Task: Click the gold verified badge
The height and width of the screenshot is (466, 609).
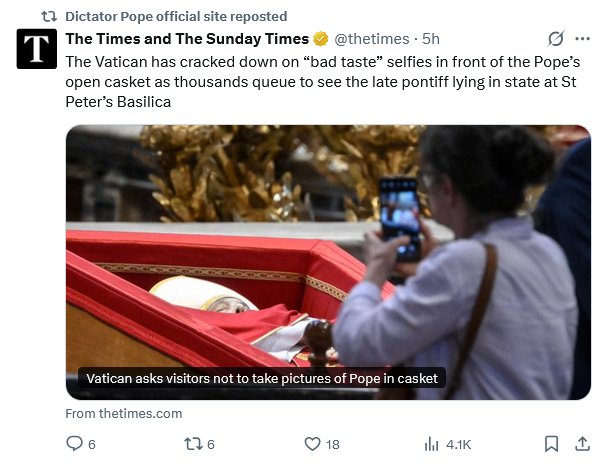Action: (321, 39)
